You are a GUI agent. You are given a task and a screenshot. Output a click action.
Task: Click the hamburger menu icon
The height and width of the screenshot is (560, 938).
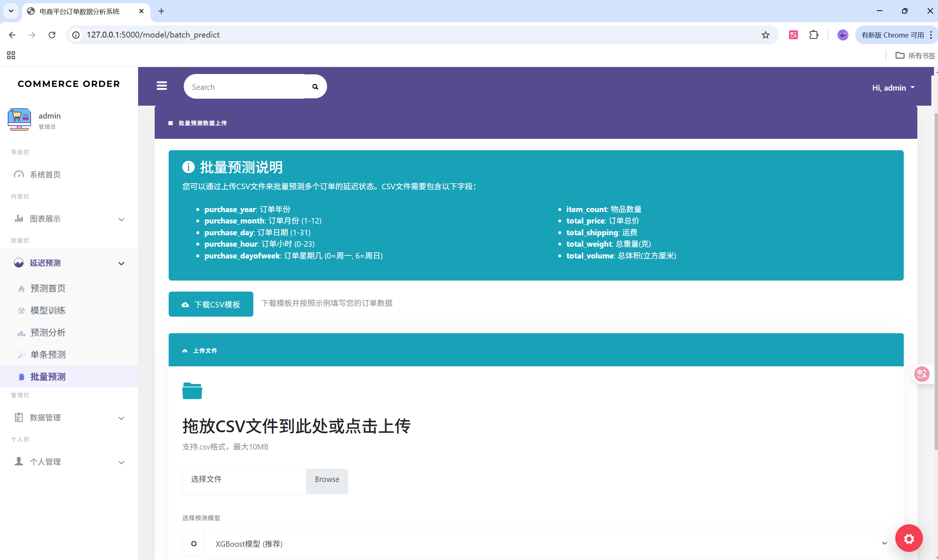click(x=162, y=86)
